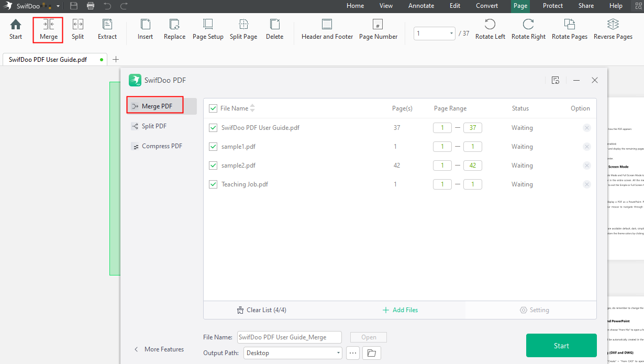
Task: Undo the last action from the title bar
Action: [x=107, y=6]
